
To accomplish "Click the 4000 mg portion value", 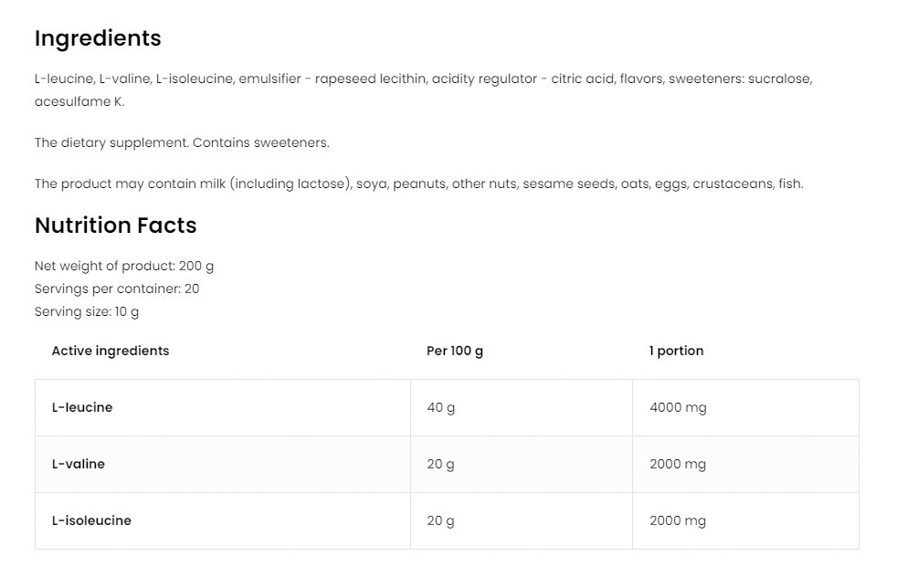I will pos(678,407).
